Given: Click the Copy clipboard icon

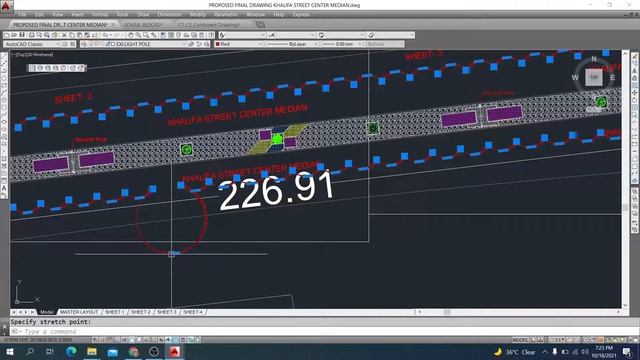Looking at the screenshot, I should pyautogui.click(x=72, y=35).
